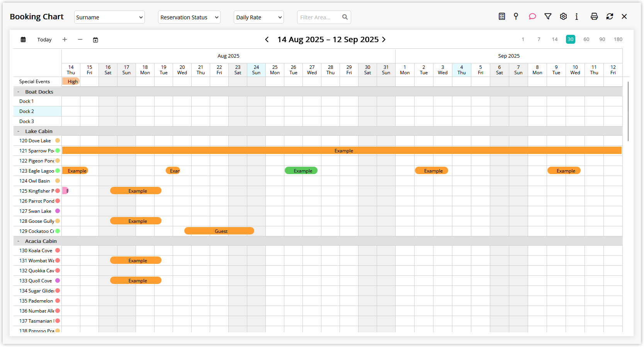Click the vertical scrollbar on the right
644x347 pixels.
[x=628, y=111]
